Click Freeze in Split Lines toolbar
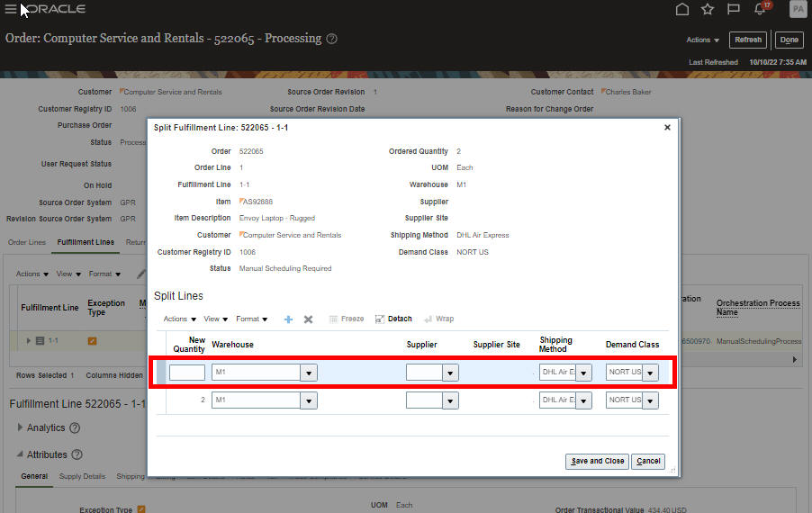 click(x=347, y=319)
